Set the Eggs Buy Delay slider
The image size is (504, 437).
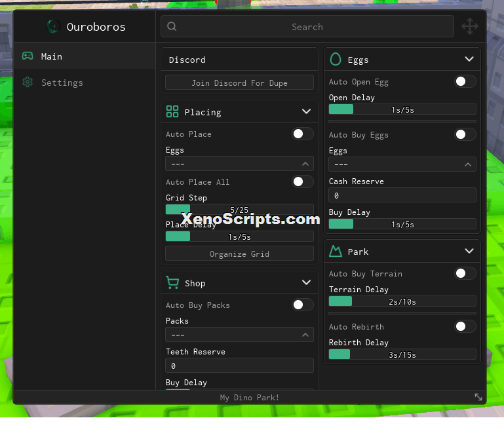tap(402, 224)
